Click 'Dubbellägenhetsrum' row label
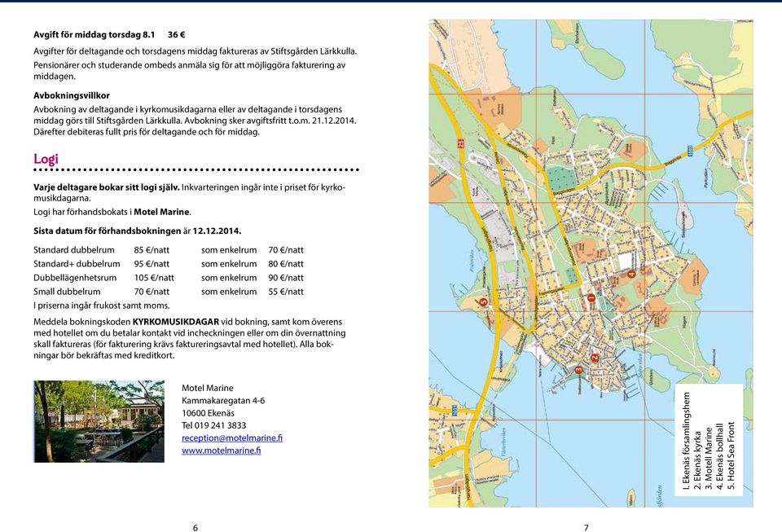Viewport: 782px width, 532px height. pos(75,278)
